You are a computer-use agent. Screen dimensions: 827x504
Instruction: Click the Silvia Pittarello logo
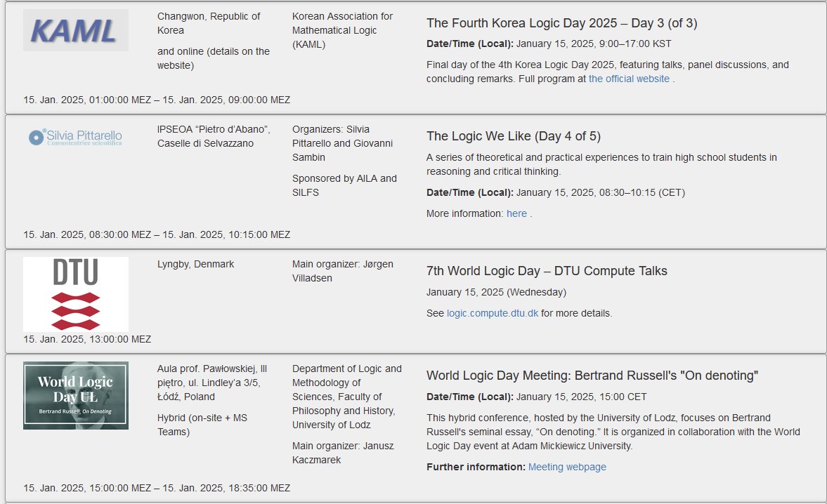[75, 138]
